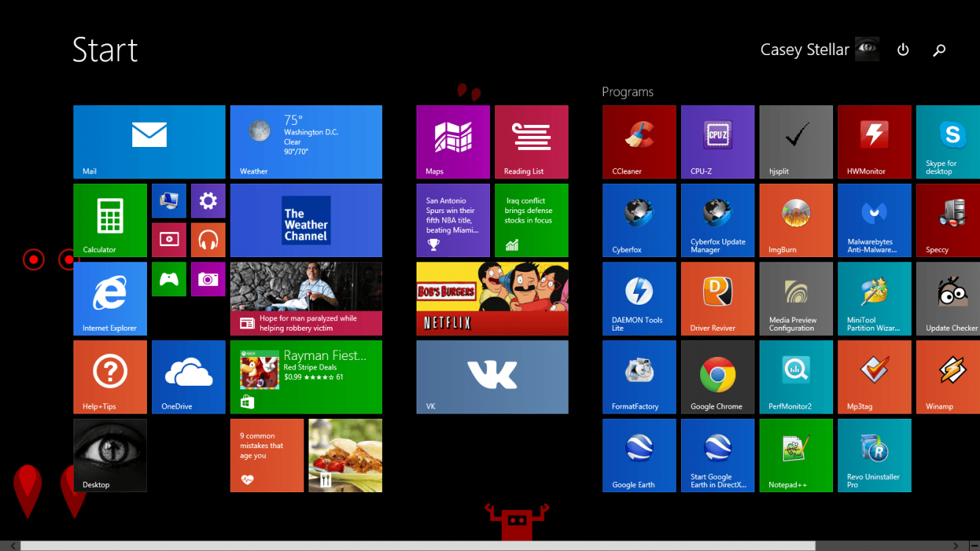Launch CCleaner
This screenshot has height=551, width=980.
[x=639, y=142]
